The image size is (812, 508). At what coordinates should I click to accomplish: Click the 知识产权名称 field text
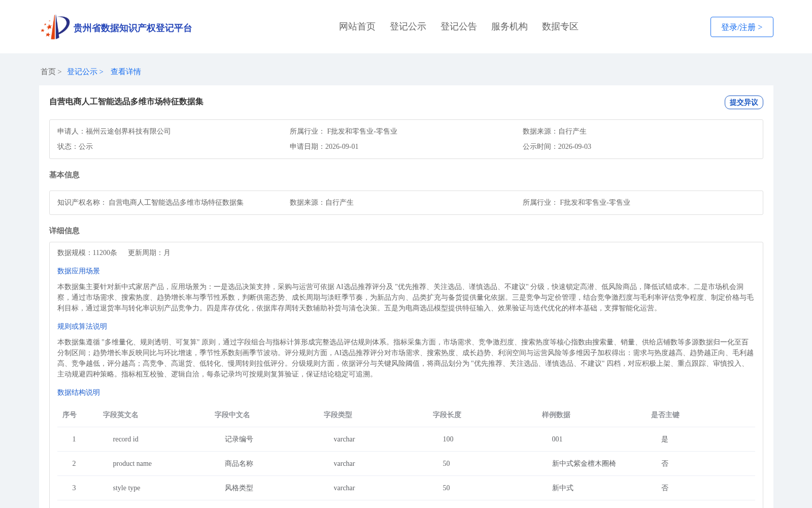click(151, 202)
